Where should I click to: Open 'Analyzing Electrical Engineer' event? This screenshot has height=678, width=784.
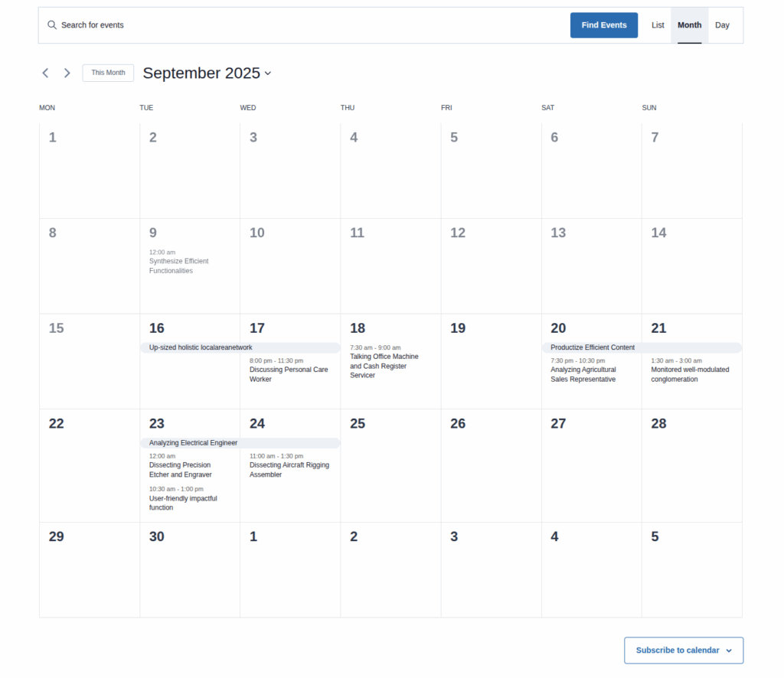click(191, 442)
